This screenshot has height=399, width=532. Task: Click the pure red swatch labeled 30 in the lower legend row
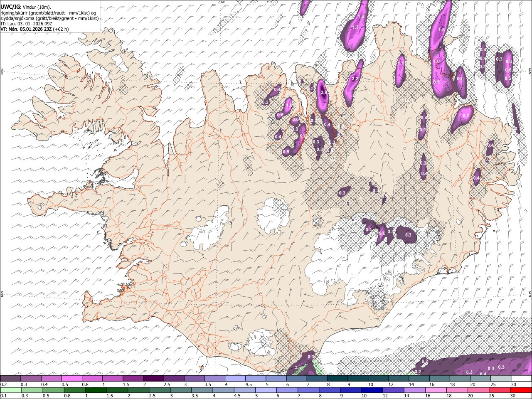[x=521, y=390]
